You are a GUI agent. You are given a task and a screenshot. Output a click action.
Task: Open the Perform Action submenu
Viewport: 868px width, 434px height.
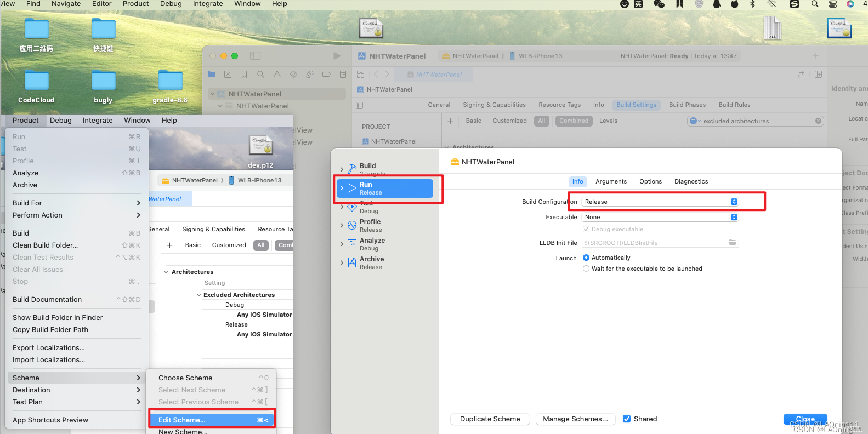tap(77, 215)
